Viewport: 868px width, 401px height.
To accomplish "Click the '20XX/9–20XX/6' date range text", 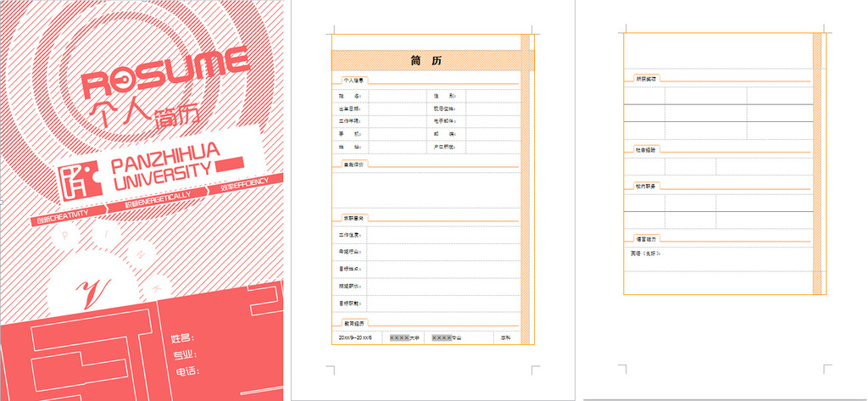I will pyautogui.click(x=355, y=338).
